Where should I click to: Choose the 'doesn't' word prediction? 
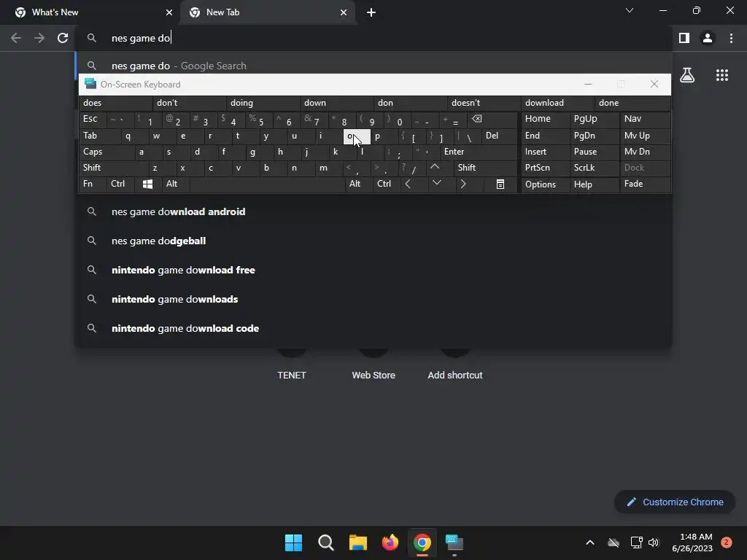pos(484,103)
